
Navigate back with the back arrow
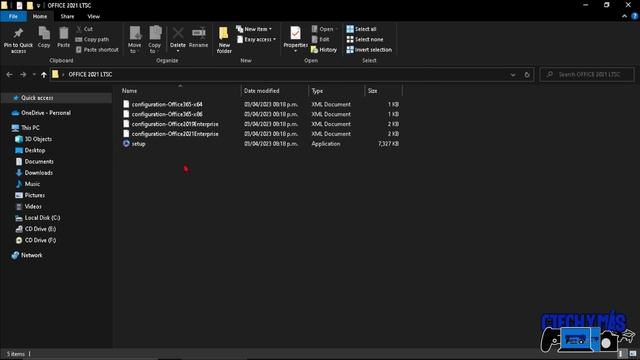9,75
